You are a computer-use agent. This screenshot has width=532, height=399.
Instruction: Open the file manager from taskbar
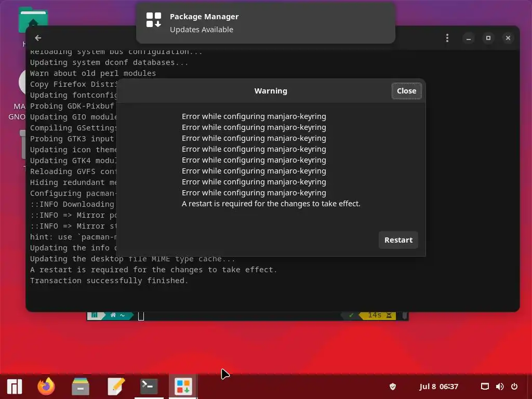point(81,387)
